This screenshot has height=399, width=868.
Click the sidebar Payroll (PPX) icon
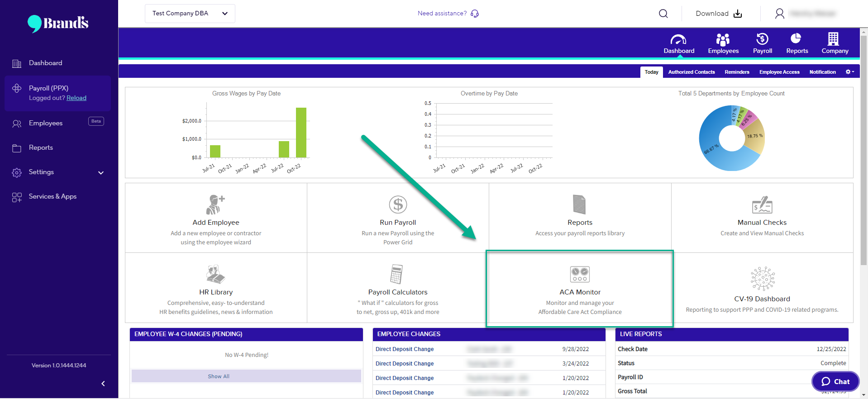click(17, 88)
